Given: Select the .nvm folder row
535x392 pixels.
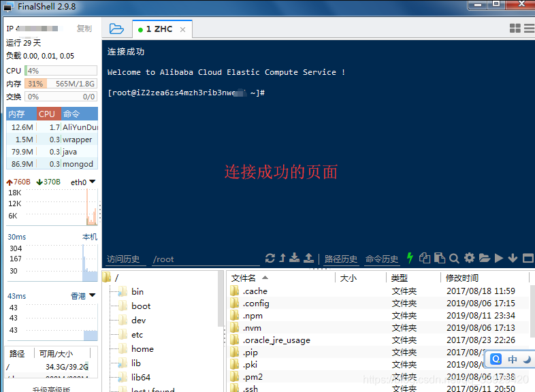Looking at the screenshot, I should pyautogui.click(x=378, y=328).
